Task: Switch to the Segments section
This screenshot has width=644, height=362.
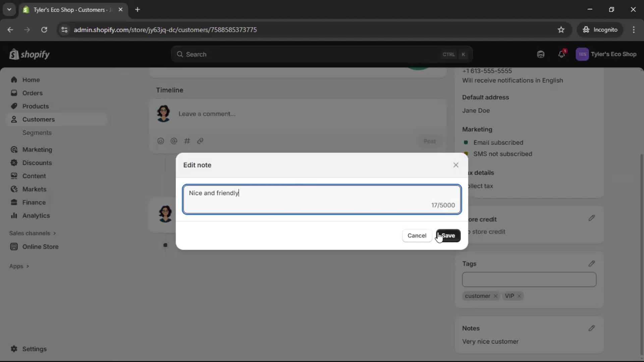Action: coord(37,133)
